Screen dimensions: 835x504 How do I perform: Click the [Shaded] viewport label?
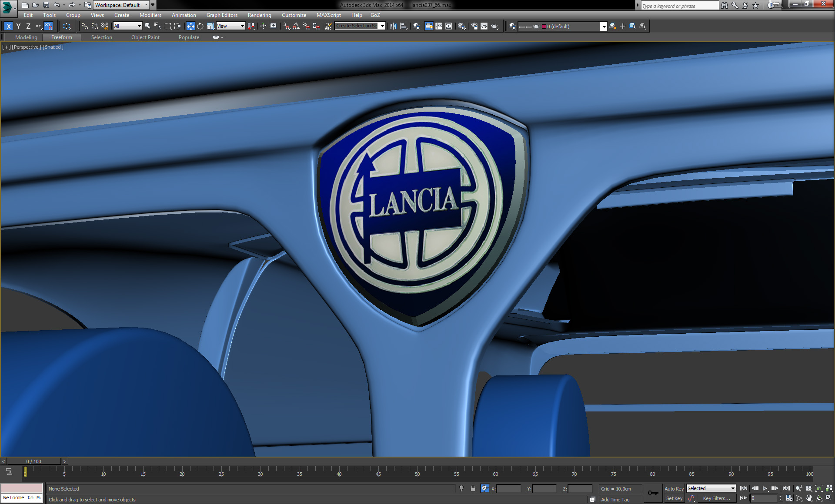pos(53,47)
